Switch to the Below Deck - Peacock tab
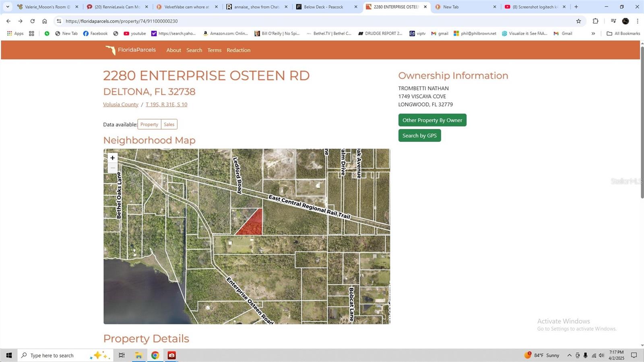The width and height of the screenshot is (644, 362). point(324,7)
